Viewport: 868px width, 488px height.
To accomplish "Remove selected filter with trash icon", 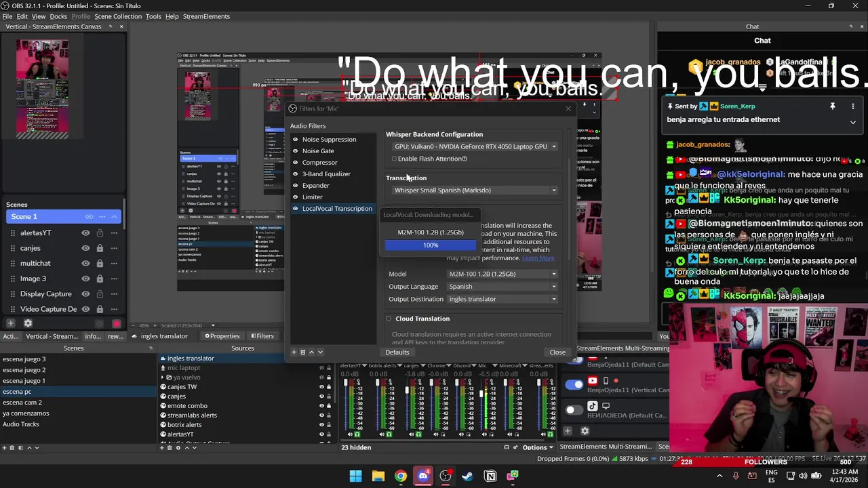I will tap(302, 352).
